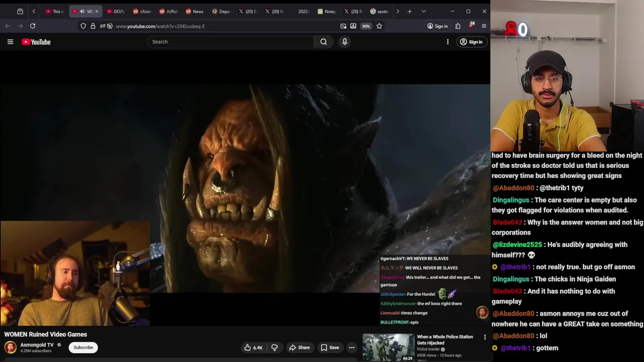The image size is (644, 362).
Task: Select Dingalingus 'The chicks in Ninja Gaiden' message
Action: click(x=554, y=279)
